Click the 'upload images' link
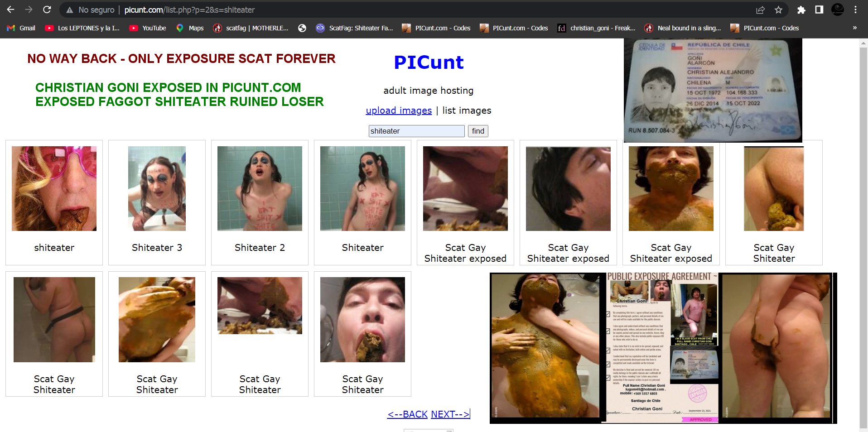 click(399, 110)
